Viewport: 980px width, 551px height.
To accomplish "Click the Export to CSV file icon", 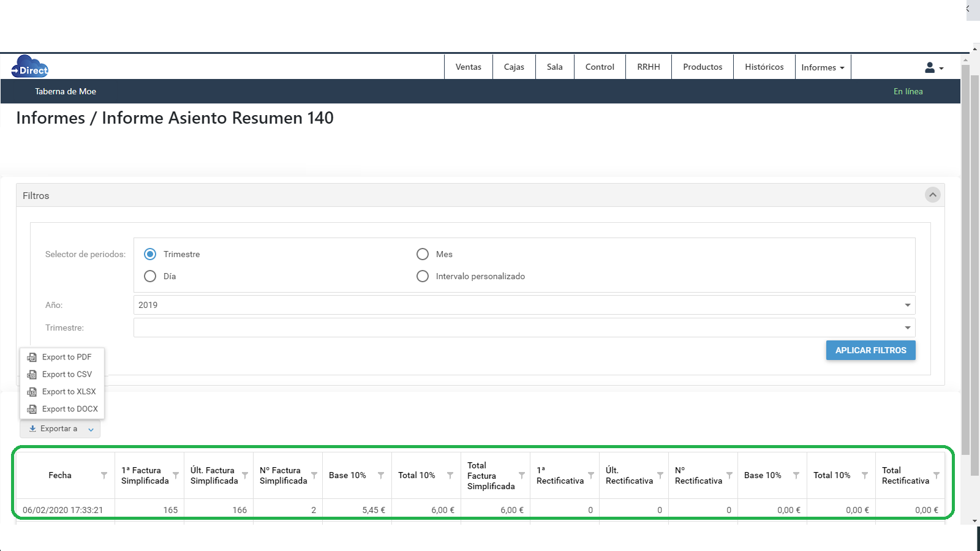I will 32,375.
